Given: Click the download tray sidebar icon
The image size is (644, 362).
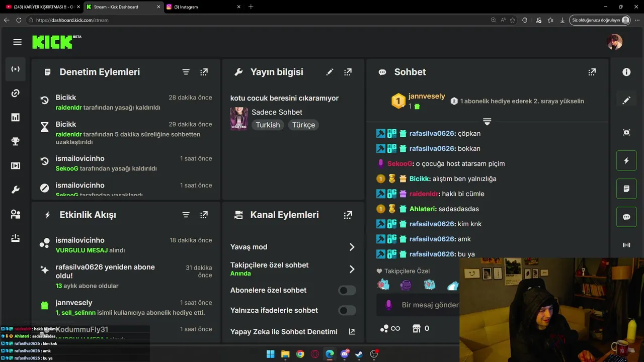Looking at the screenshot, I should (x=16, y=238).
